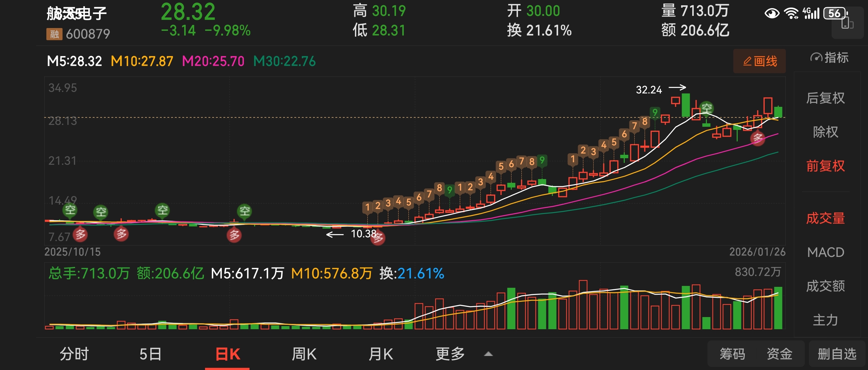This screenshot has width=868, height=370.
Task: Switch to the 周K tab
Action: (304, 354)
